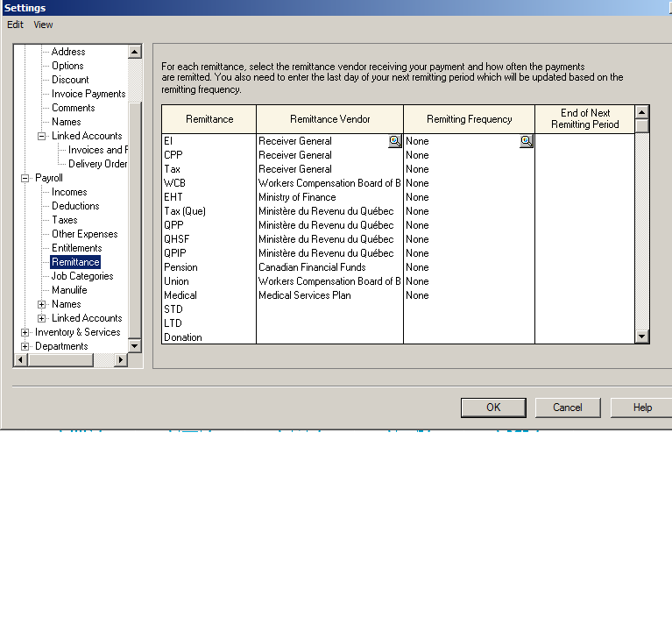Open vendor lookup icon in EI row

click(x=395, y=141)
